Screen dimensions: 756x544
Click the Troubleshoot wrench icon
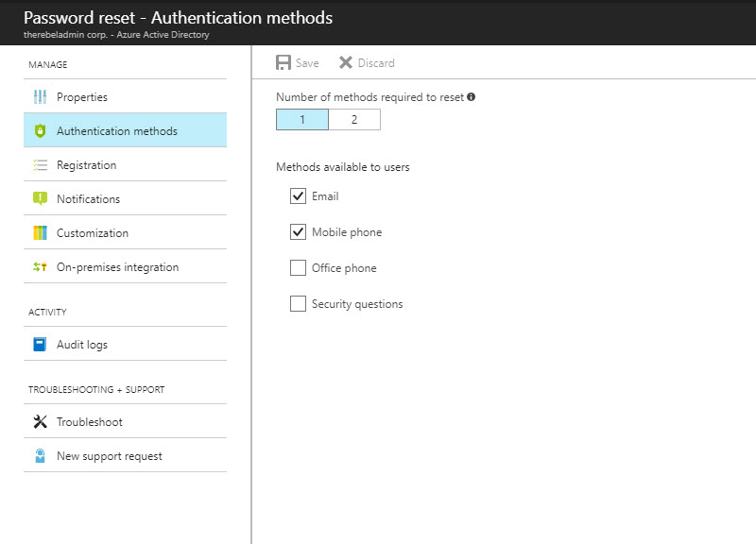tap(40, 421)
